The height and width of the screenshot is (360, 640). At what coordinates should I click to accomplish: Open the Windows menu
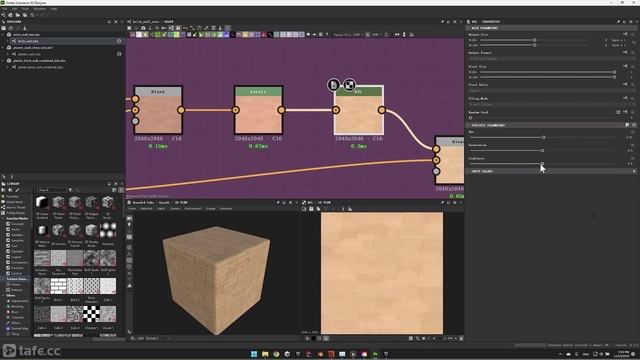pyautogui.click(x=40, y=9)
